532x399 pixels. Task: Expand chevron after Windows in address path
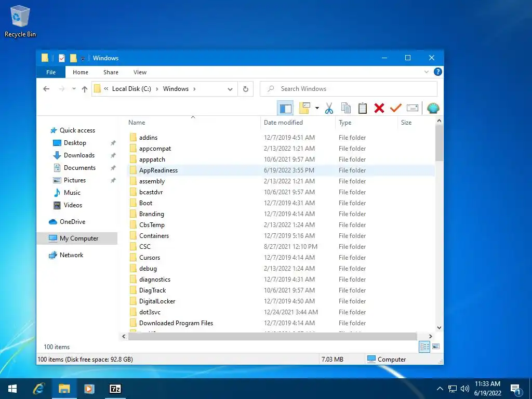tap(194, 89)
